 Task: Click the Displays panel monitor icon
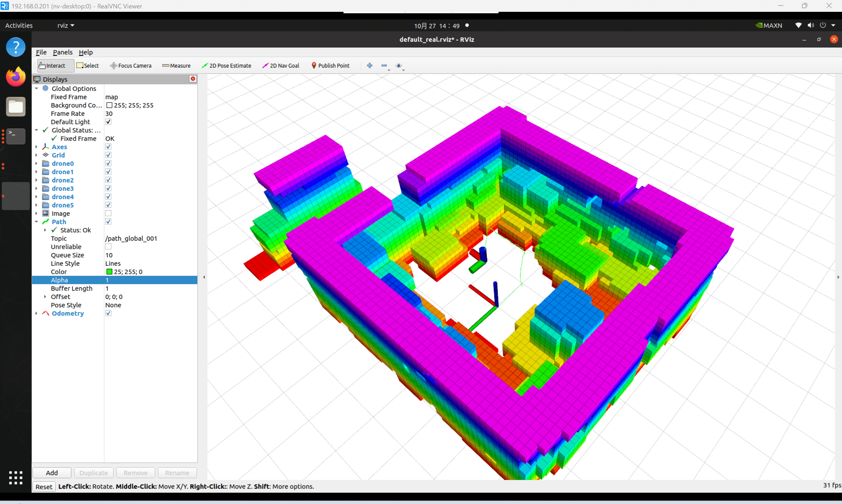[x=37, y=79]
